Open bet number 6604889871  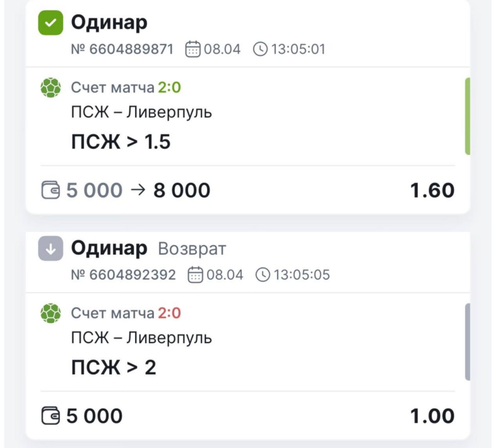click(x=122, y=49)
